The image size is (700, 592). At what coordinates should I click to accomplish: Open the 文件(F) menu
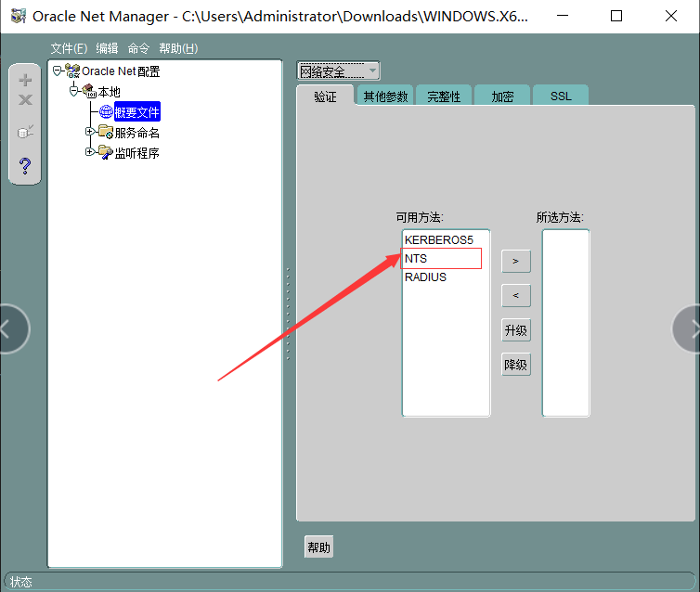[x=69, y=48]
